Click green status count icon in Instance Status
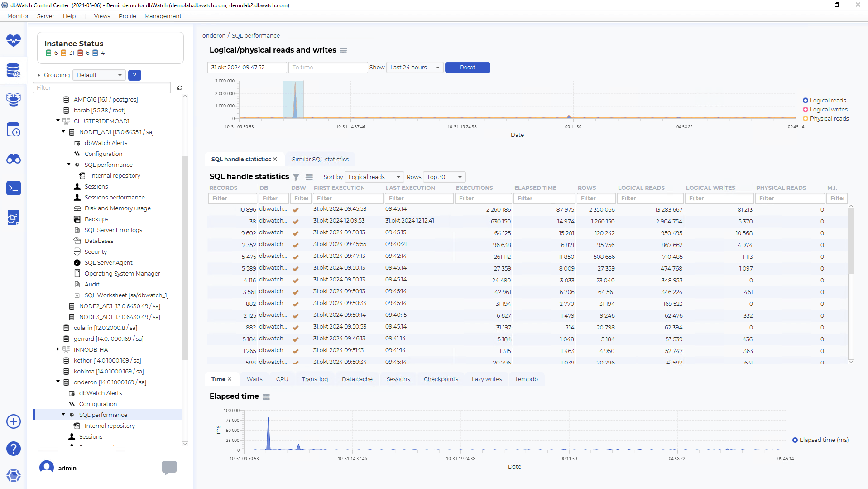This screenshot has width=868, height=489. tap(48, 53)
